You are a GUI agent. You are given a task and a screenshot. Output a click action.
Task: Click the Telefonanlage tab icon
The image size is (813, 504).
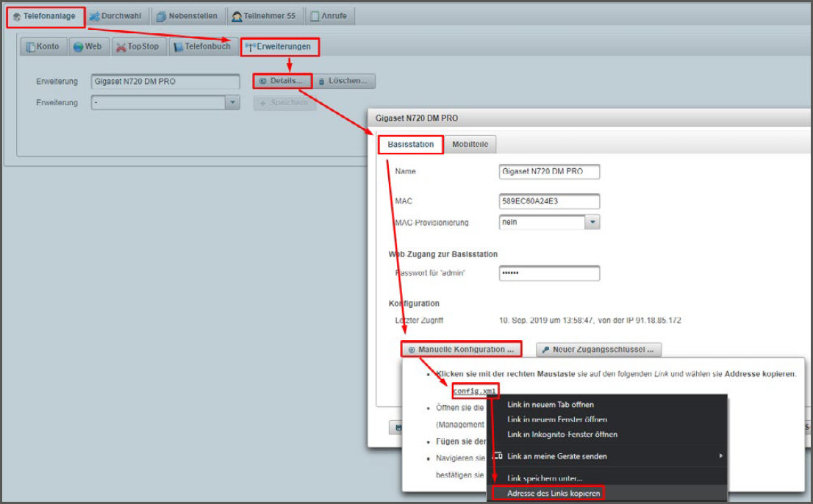coord(17,17)
